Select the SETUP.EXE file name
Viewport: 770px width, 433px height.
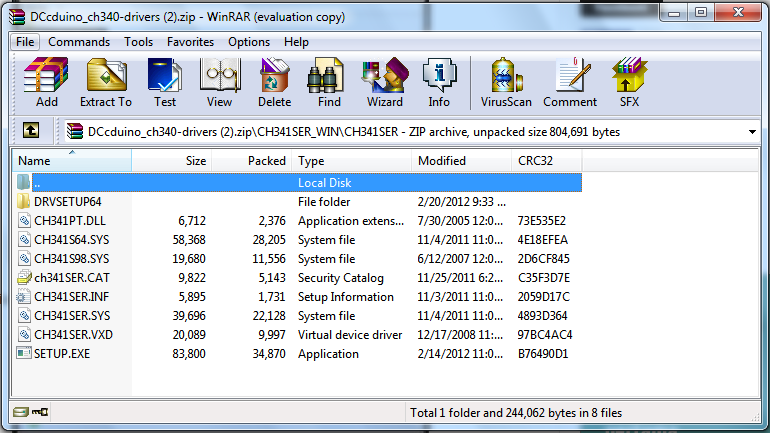pos(62,354)
